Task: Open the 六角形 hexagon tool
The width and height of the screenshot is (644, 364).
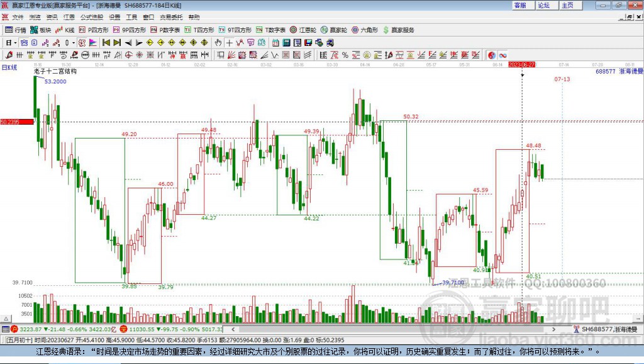Action: pos(365,30)
